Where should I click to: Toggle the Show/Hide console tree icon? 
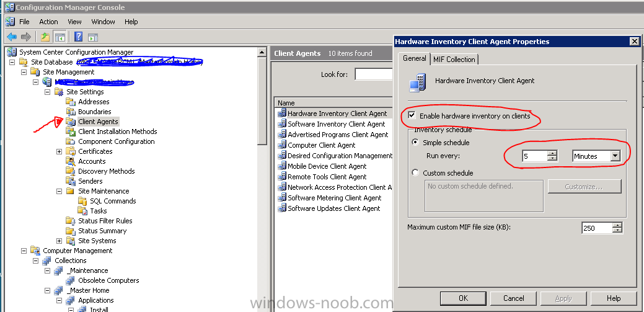pos(60,37)
